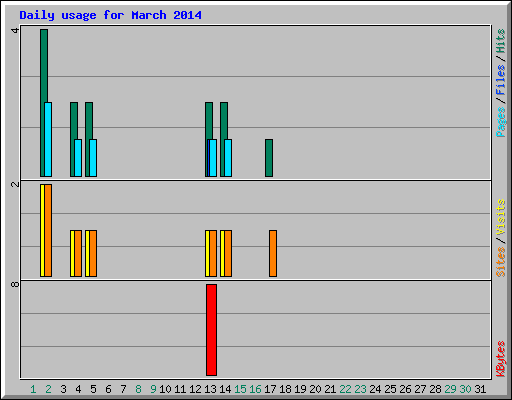Click the cyan Pages bar for day 4
The image size is (512, 400).
coord(78,158)
